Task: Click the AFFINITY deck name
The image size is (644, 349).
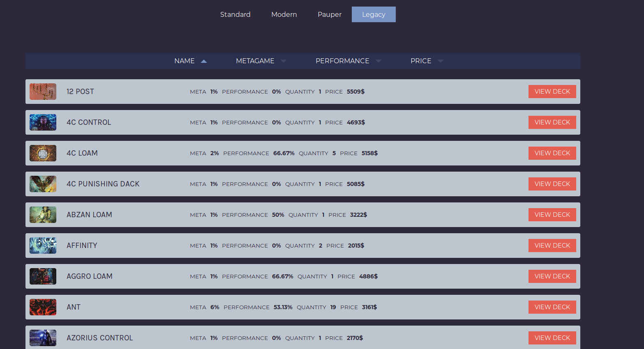Action: 82,246
